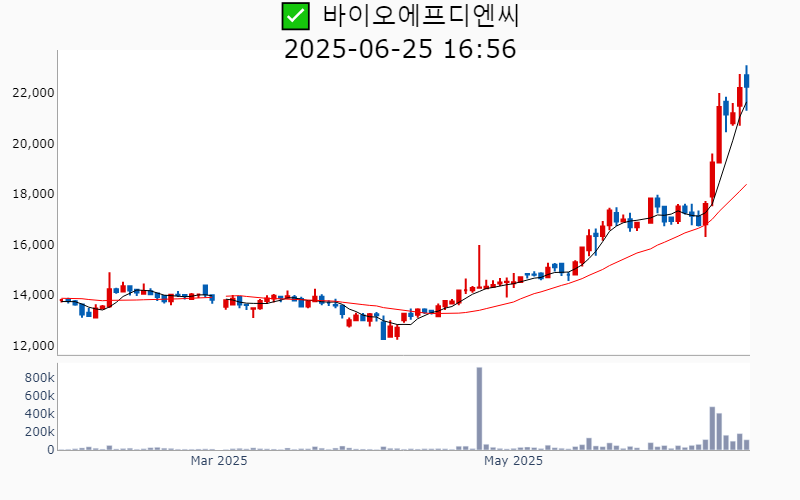Click the second-tallest volume bar near 400k in June
The image size is (800, 500).
pyautogui.click(x=712, y=429)
